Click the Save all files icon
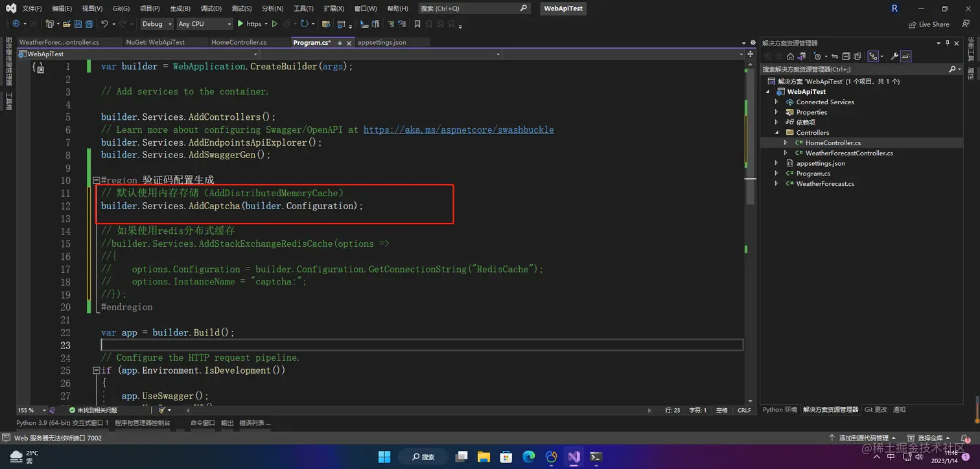This screenshot has width=980, height=469. (x=89, y=24)
